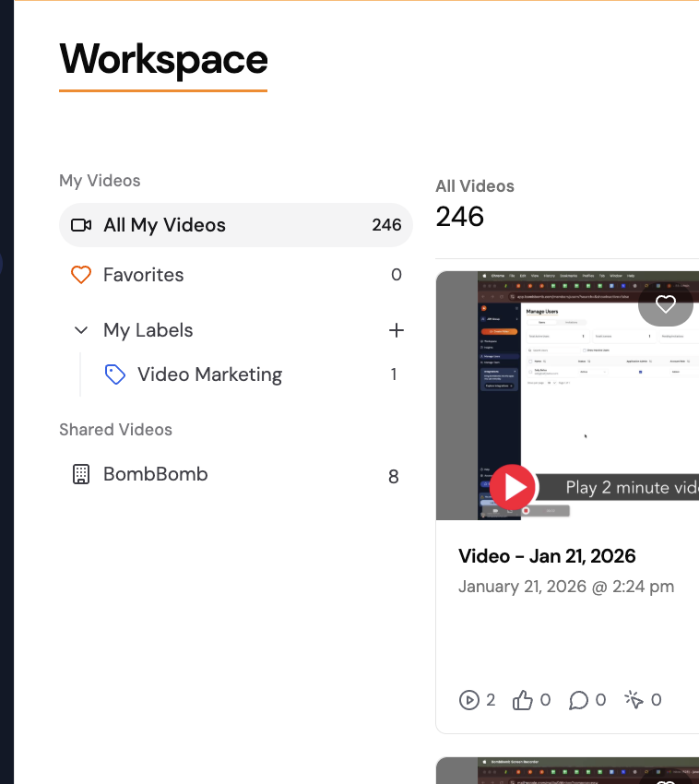Click the Workspace page heading
The image size is (699, 784).
(163, 60)
